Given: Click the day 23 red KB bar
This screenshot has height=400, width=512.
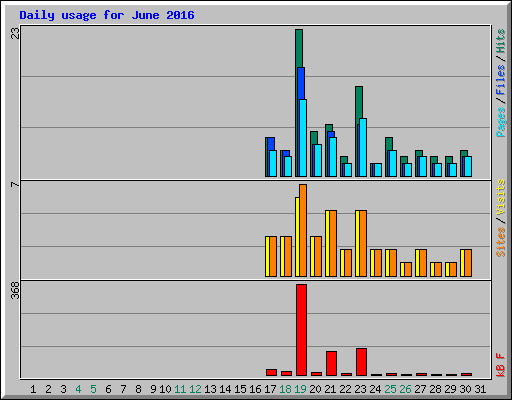Looking at the screenshot, I should pos(361,362).
